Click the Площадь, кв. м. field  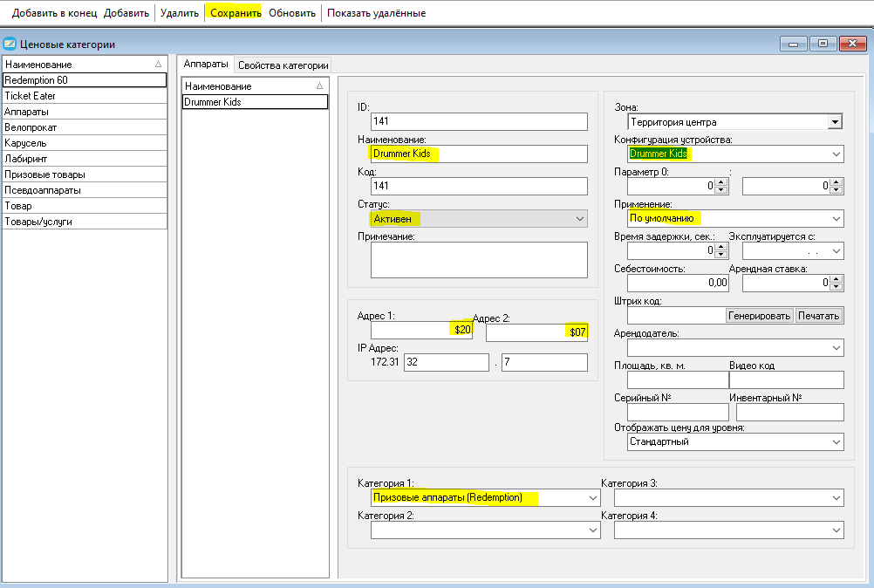(x=678, y=380)
